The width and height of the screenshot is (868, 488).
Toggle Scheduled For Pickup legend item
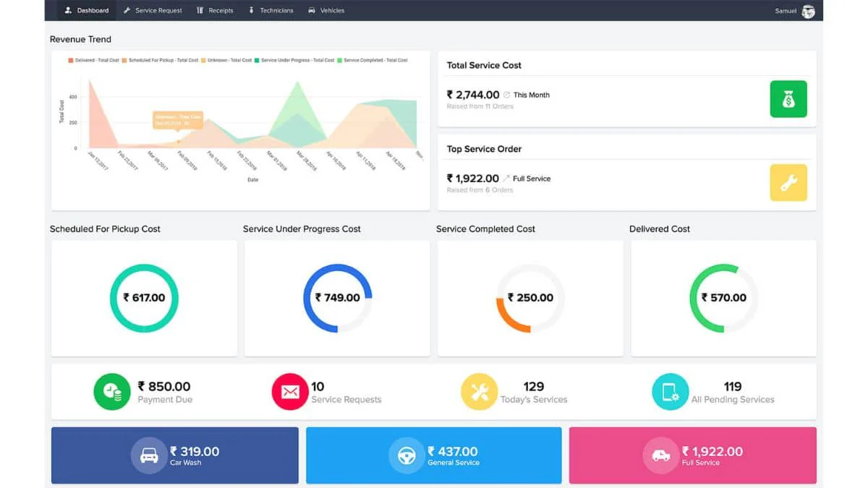161,60
